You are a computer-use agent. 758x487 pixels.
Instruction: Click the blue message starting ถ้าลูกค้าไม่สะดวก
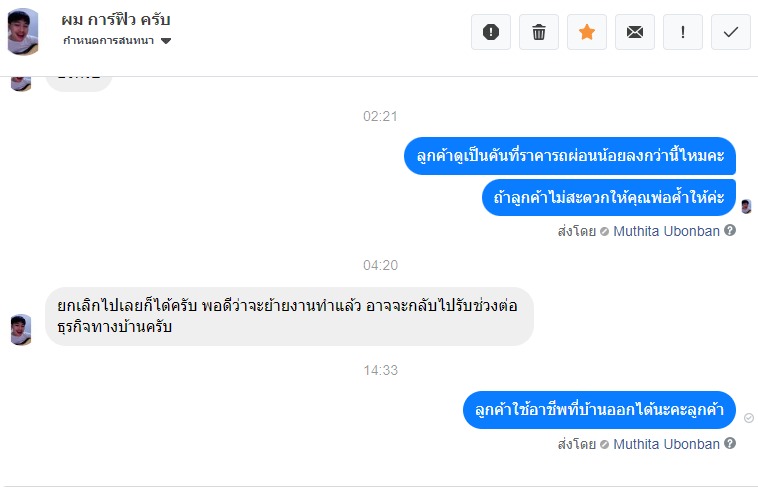pyautogui.click(x=608, y=197)
